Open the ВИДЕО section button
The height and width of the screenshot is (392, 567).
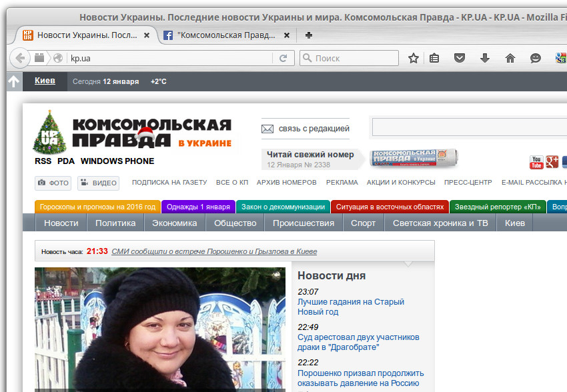98,183
